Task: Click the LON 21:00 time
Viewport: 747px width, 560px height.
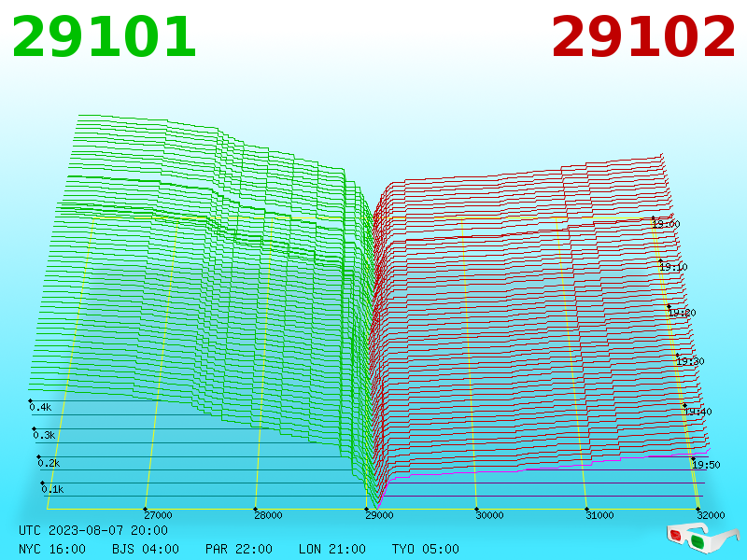Action: tap(332, 549)
